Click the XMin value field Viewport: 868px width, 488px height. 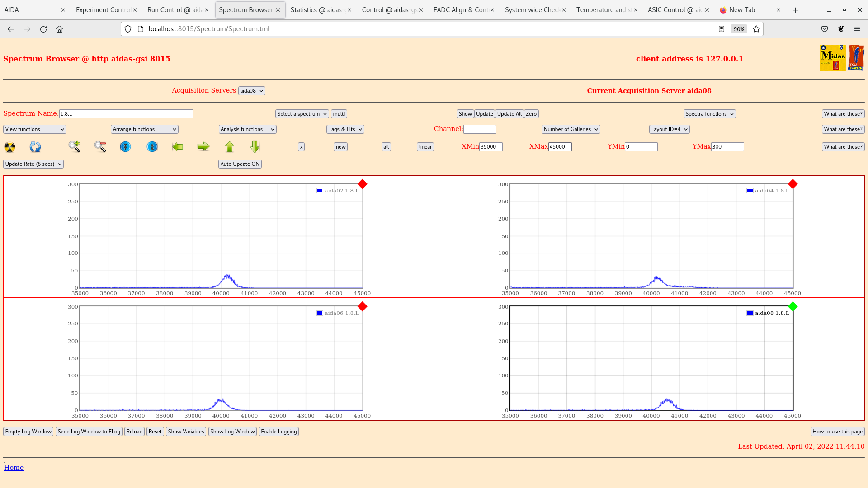[491, 147]
